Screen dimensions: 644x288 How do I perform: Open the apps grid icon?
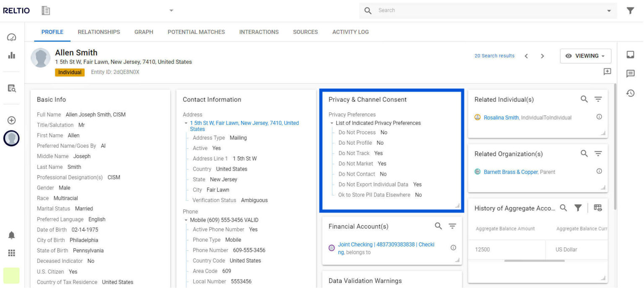(x=12, y=253)
